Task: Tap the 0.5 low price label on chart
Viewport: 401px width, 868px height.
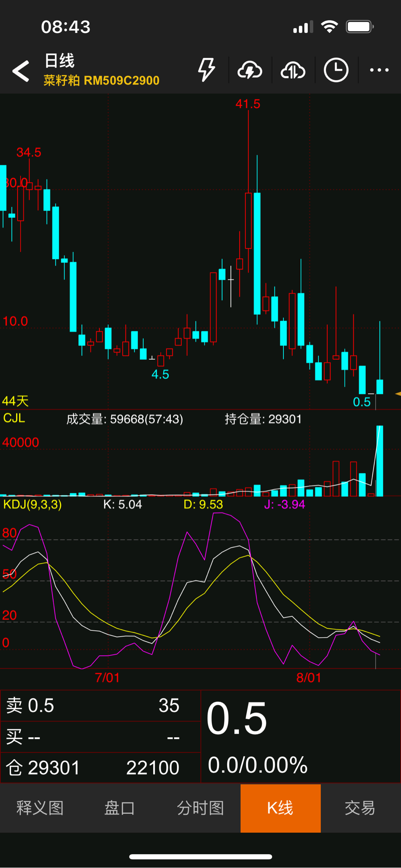Action: point(361,402)
